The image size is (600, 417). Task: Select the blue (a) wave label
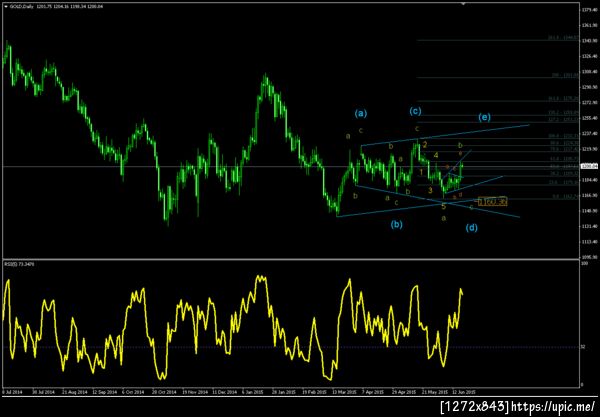[360, 113]
